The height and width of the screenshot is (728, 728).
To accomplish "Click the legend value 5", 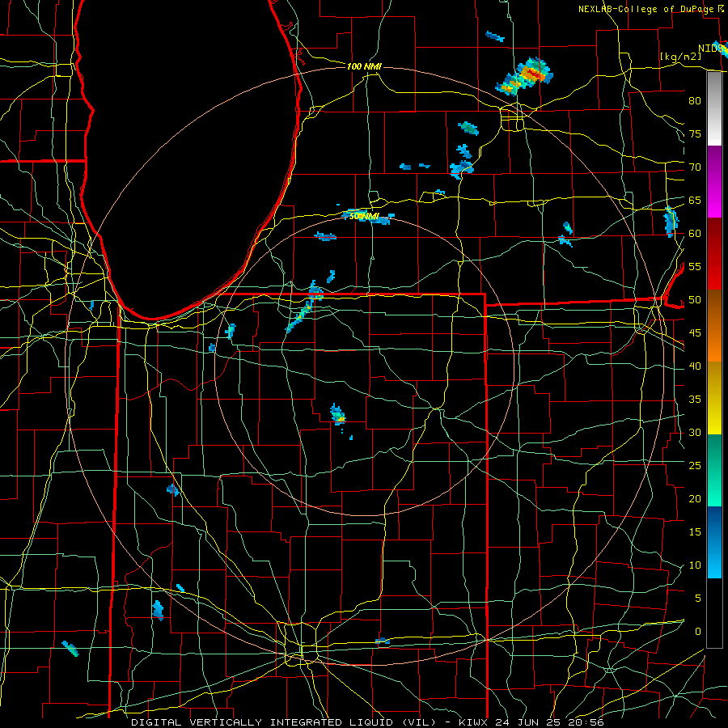I will coord(698,599).
